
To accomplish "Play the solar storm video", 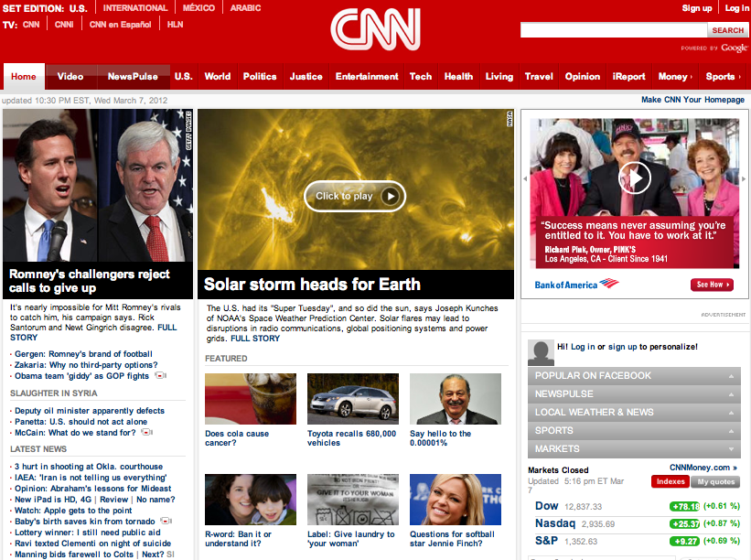I will (x=354, y=196).
